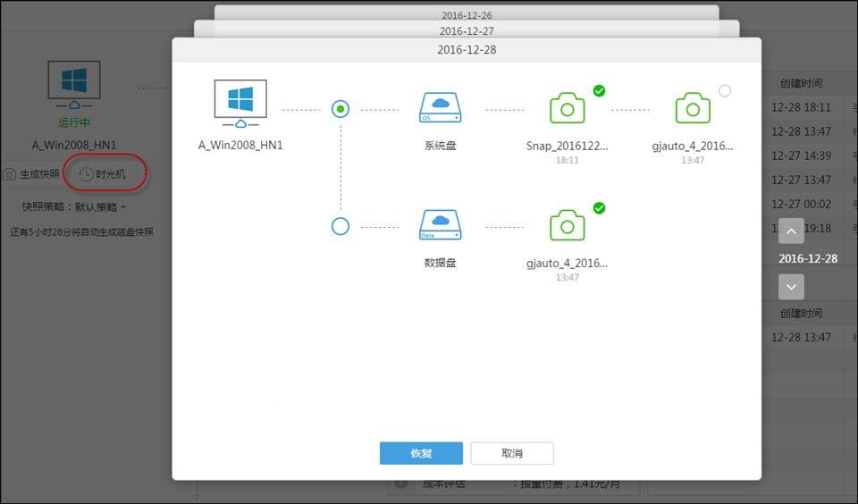This screenshot has height=504, width=858.
Task: Select the data disk radio button
Action: click(341, 226)
